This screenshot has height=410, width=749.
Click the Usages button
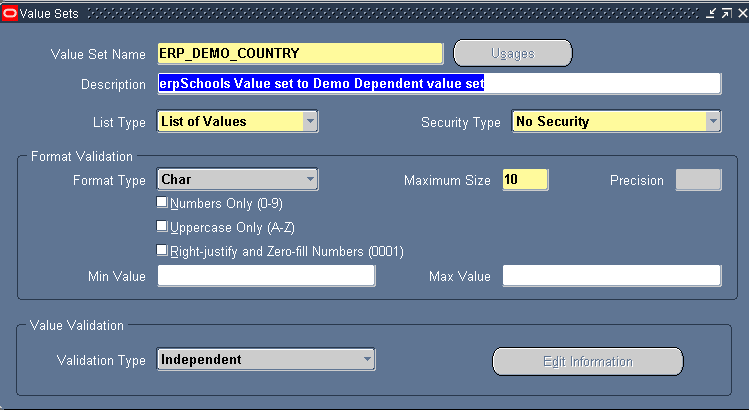[x=513, y=53]
